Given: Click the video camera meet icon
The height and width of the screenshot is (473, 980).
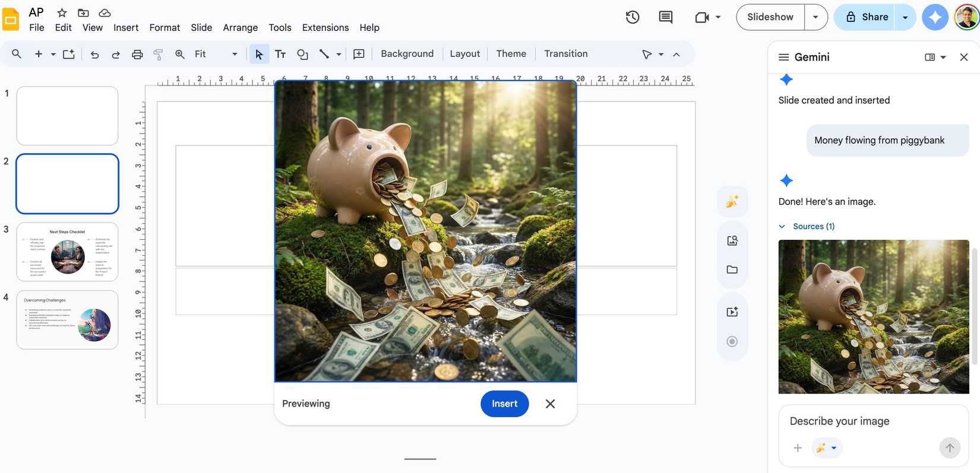Looking at the screenshot, I should (702, 17).
